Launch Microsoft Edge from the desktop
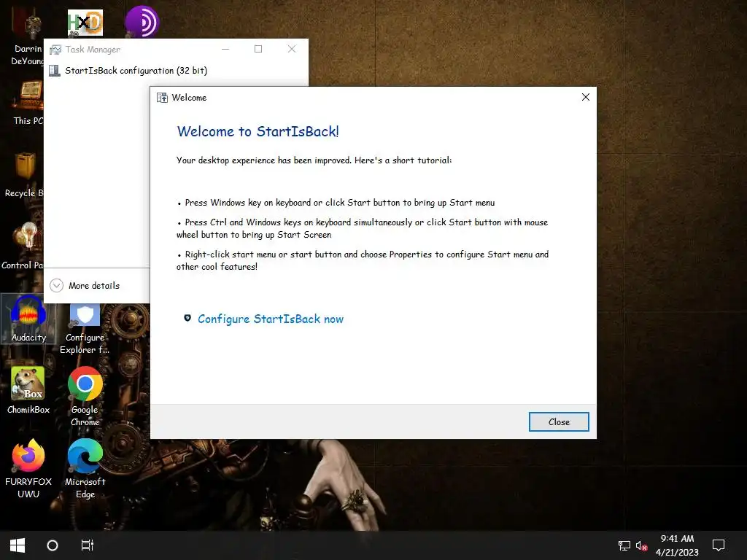The width and height of the screenshot is (747, 560). click(x=85, y=469)
